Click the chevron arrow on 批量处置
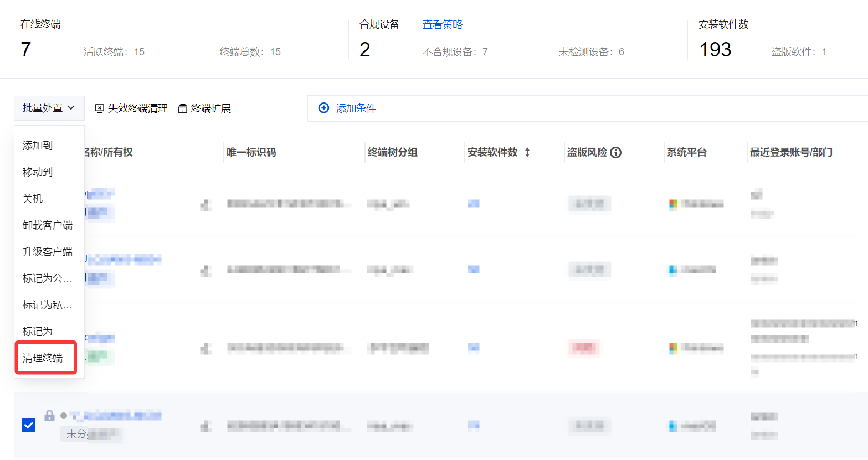The width and height of the screenshot is (868, 460). click(x=71, y=108)
